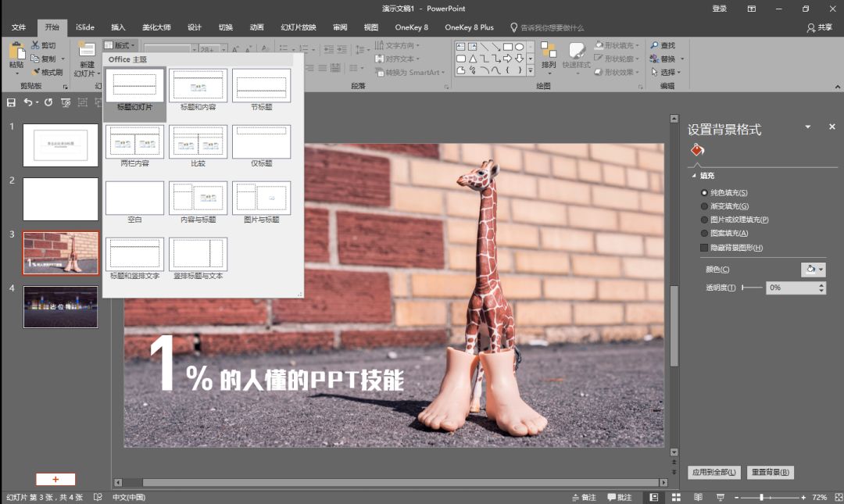Image resolution: width=844 pixels, height=504 pixels.
Task: Choose the Title and Content (标题和内容) layout
Action: pyautogui.click(x=198, y=89)
